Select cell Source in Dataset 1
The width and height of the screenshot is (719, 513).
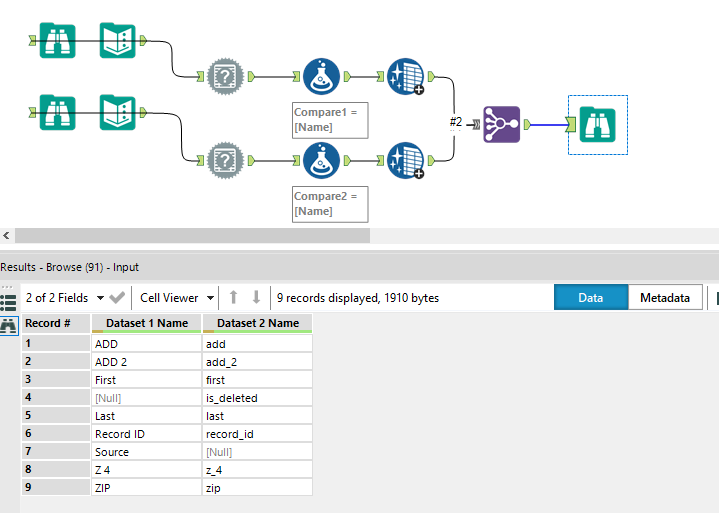[x=147, y=452]
